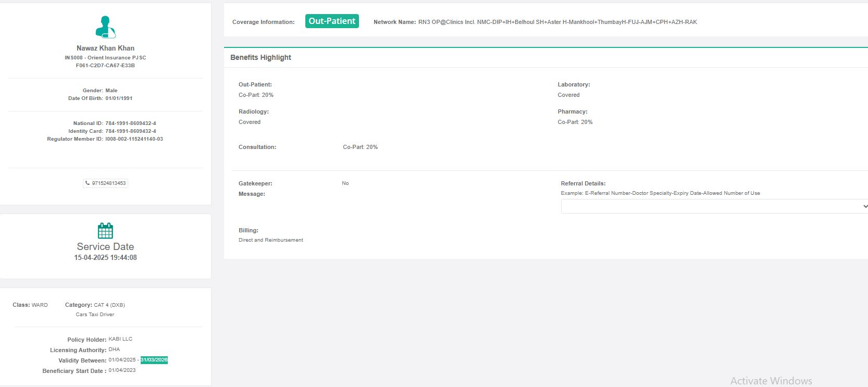Click the patient avatar icon

[x=105, y=27]
